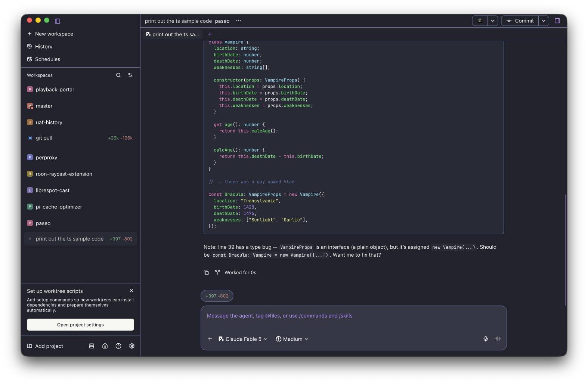Viewport: 588px width, 384px height.
Task: Open the three-dot menu beside paseo
Action: 238,21
